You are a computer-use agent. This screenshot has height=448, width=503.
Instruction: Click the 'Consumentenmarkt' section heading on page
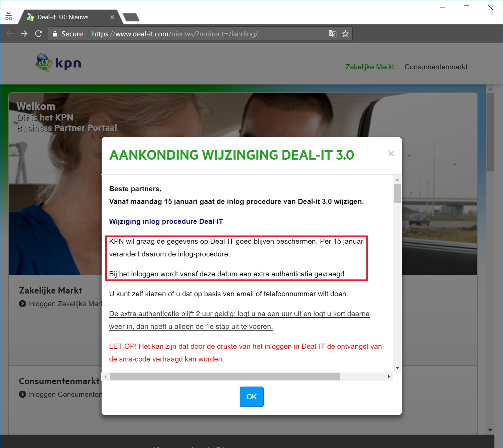point(59,381)
